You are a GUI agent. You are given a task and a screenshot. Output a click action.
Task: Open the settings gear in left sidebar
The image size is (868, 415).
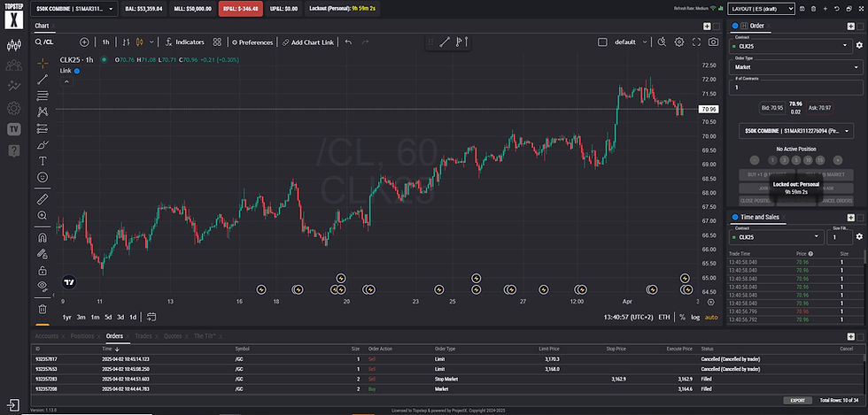(14, 108)
